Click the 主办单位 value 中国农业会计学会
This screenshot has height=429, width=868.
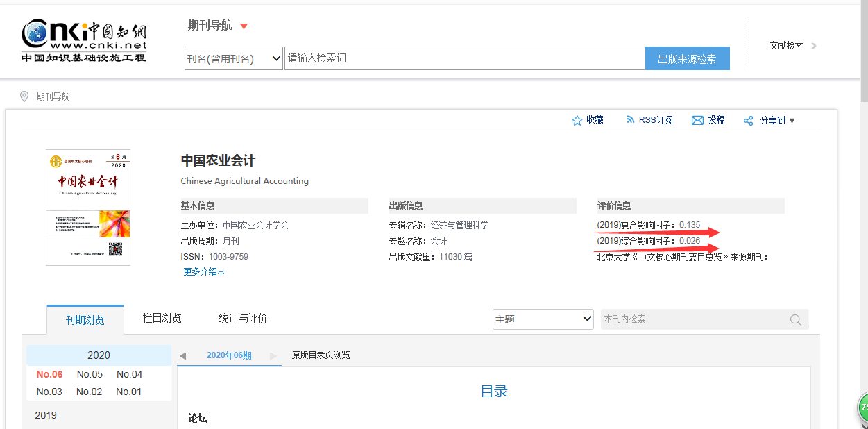click(255, 225)
